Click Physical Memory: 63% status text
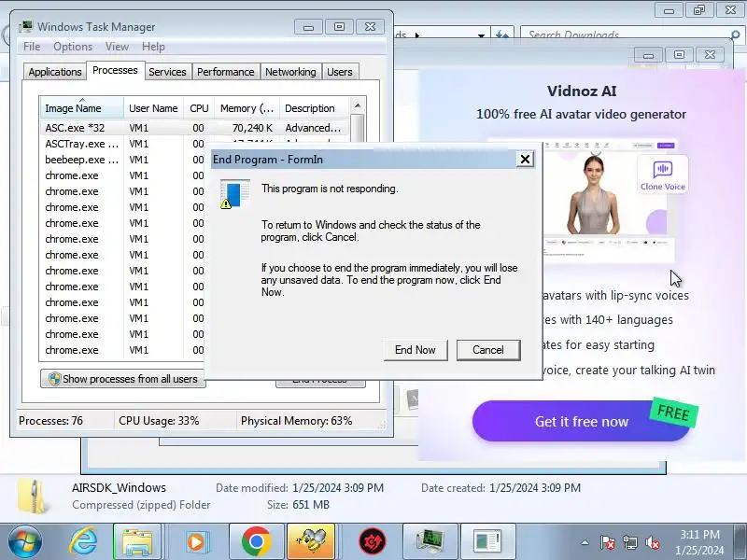Viewport: 747px width, 560px height. (x=296, y=421)
